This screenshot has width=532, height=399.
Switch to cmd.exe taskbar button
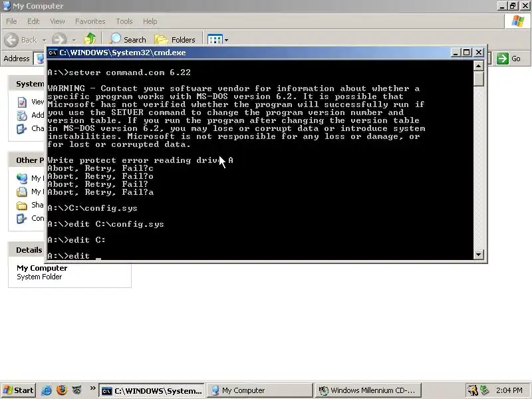[x=152, y=390]
